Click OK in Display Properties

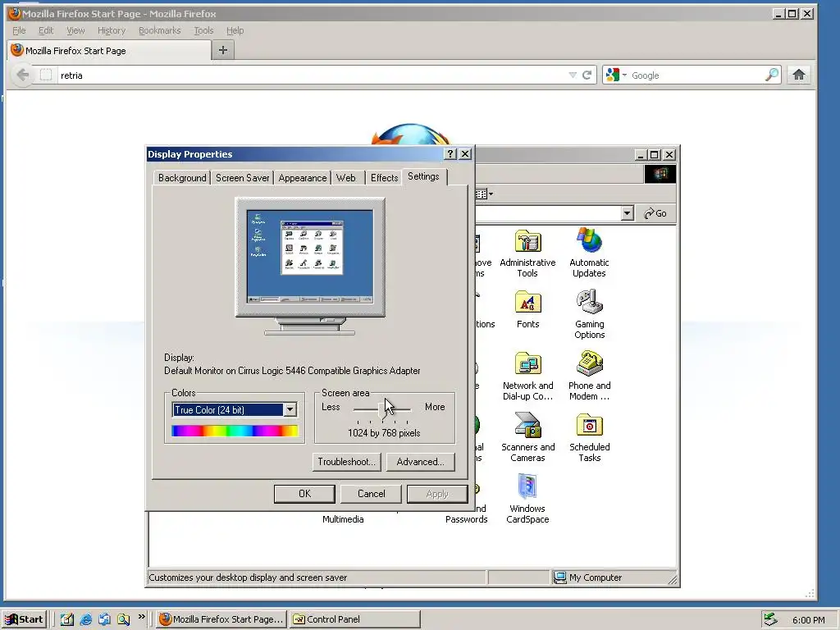304,494
